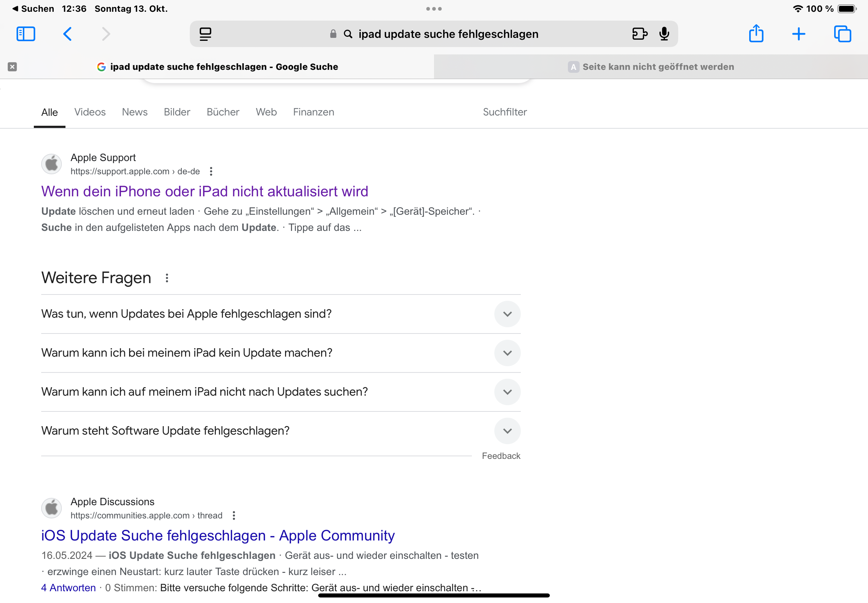Open "Wenn dein iPhone oder iPad nicht aktualisiert wird"

coord(204,192)
